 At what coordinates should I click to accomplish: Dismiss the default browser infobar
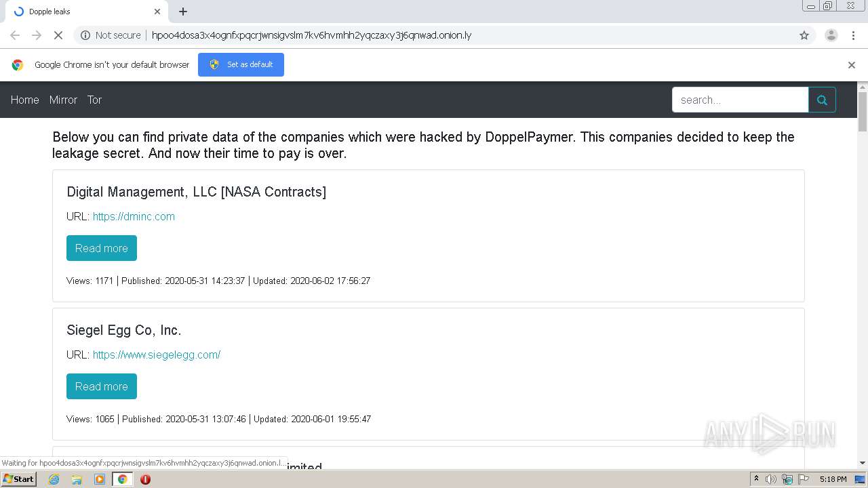tap(852, 65)
